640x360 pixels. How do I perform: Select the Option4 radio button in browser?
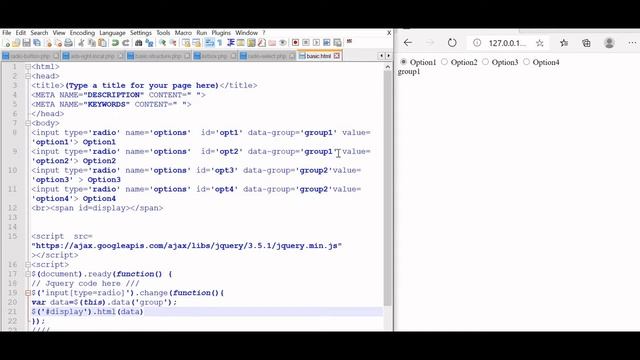point(526,62)
